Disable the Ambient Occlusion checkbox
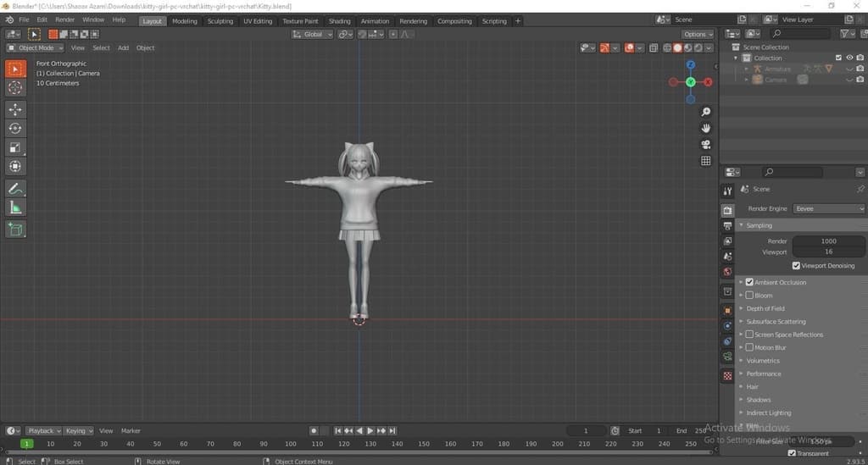Image resolution: width=868 pixels, height=465 pixels. coord(749,282)
